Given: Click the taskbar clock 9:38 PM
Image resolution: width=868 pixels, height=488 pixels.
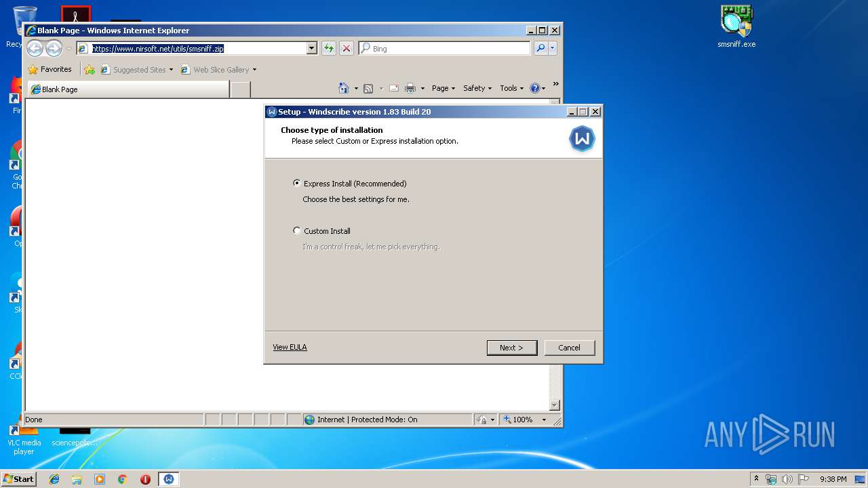Looking at the screenshot, I should (833, 479).
